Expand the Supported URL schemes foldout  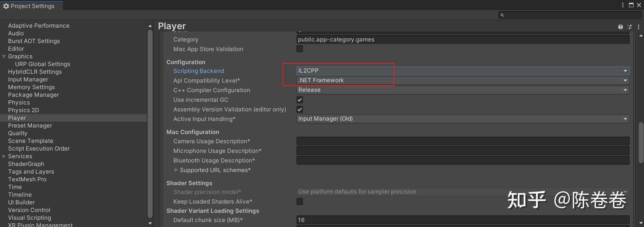(x=176, y=170)
